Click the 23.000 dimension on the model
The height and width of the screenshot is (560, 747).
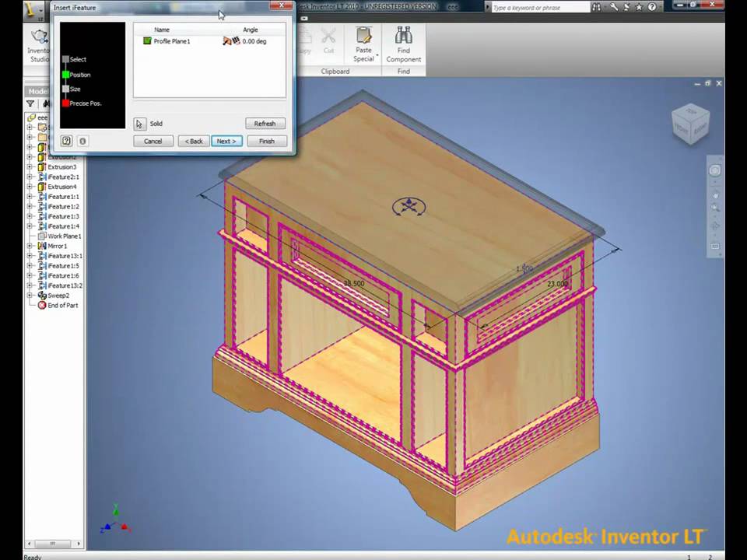pos(557,284)
